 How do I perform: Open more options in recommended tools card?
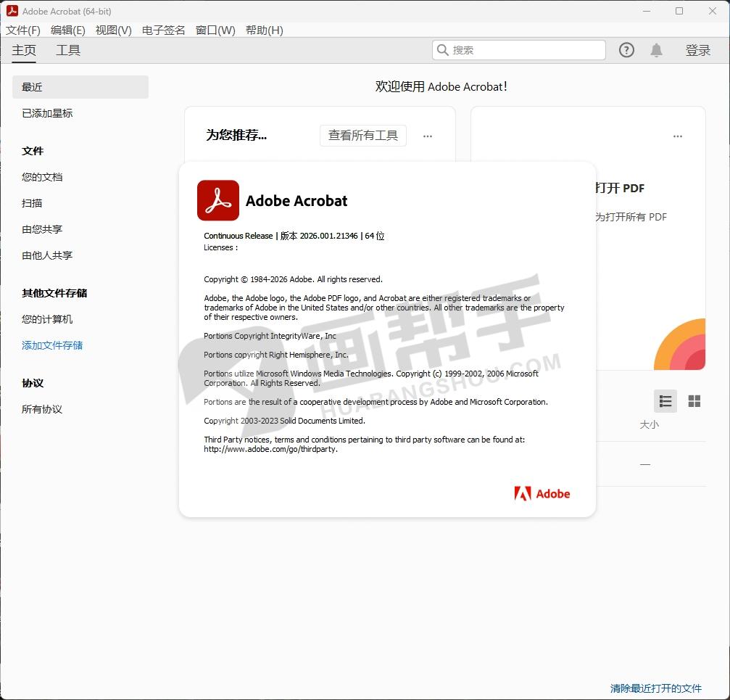coord(428,136)
